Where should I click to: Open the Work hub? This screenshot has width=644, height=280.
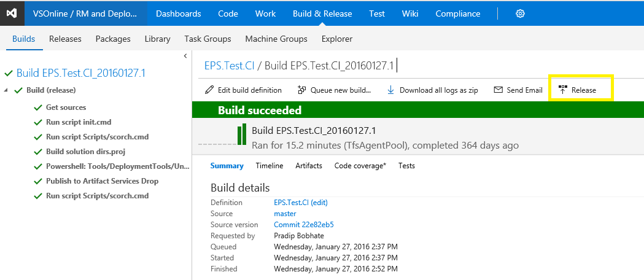tap(265, 14)
